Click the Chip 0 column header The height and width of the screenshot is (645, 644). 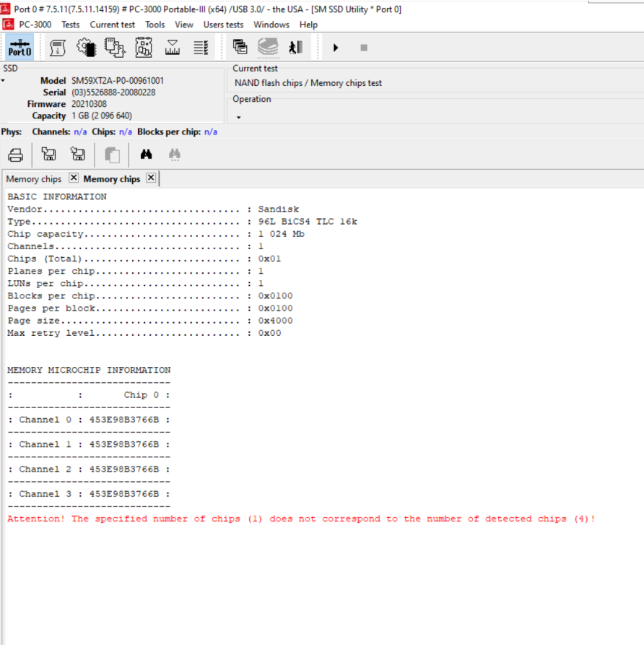141,395
